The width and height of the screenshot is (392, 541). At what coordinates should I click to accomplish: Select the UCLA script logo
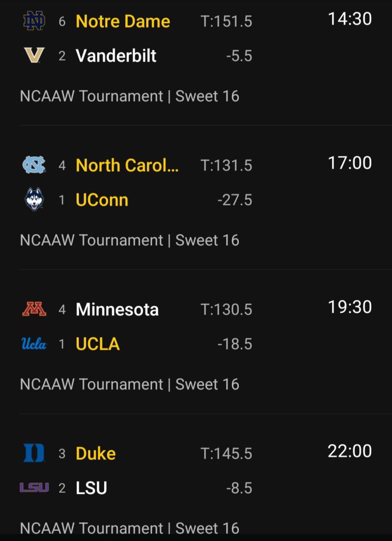[x=34, y=344]
